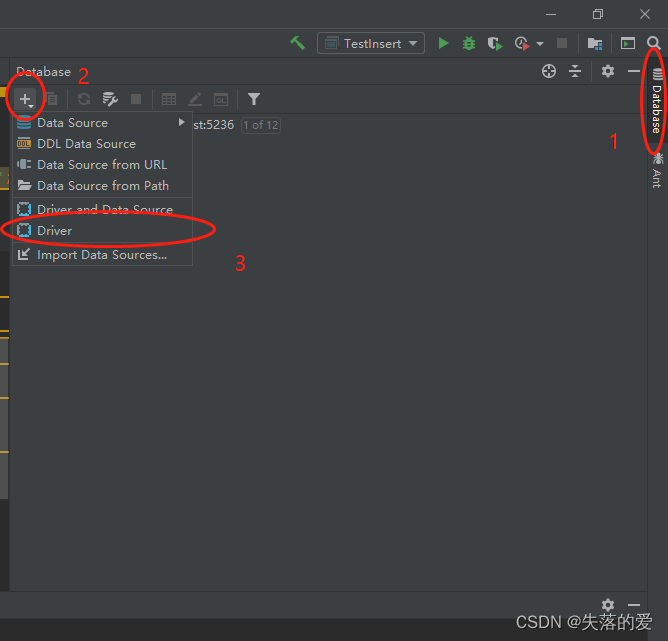
Task: Click the Run Anything window icon
Action: coord(628,43)
